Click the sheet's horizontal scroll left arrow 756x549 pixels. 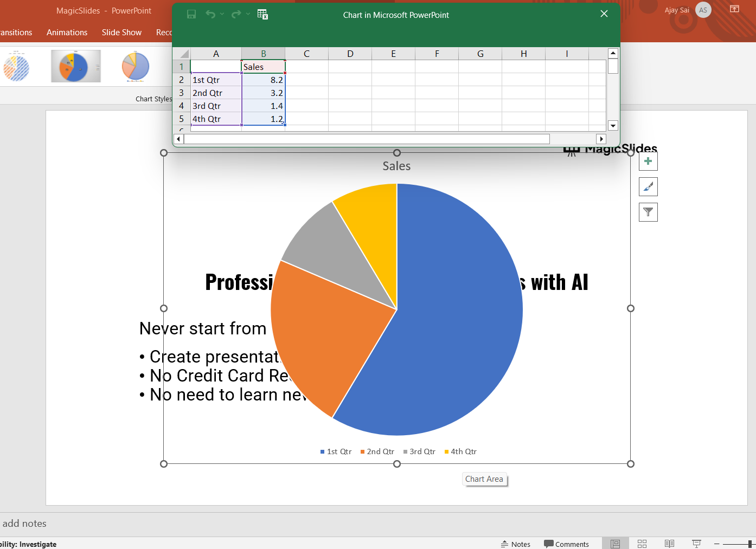(178, 139)
